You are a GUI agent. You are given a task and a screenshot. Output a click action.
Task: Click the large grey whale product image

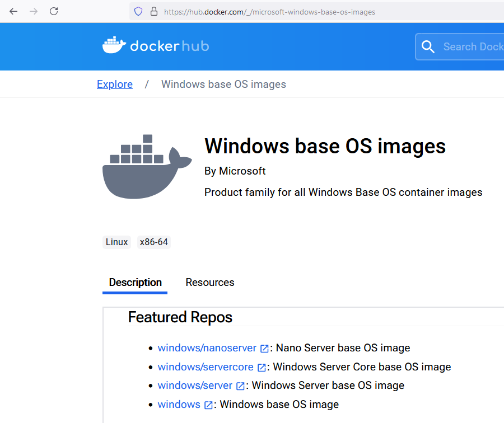147,166
